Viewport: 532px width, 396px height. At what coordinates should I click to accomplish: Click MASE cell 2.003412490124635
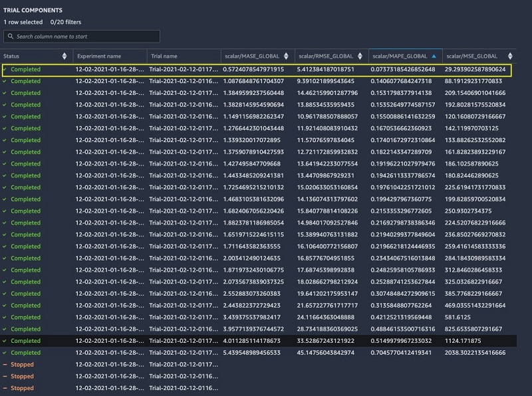pyautogui.click(x=252, y=258)
